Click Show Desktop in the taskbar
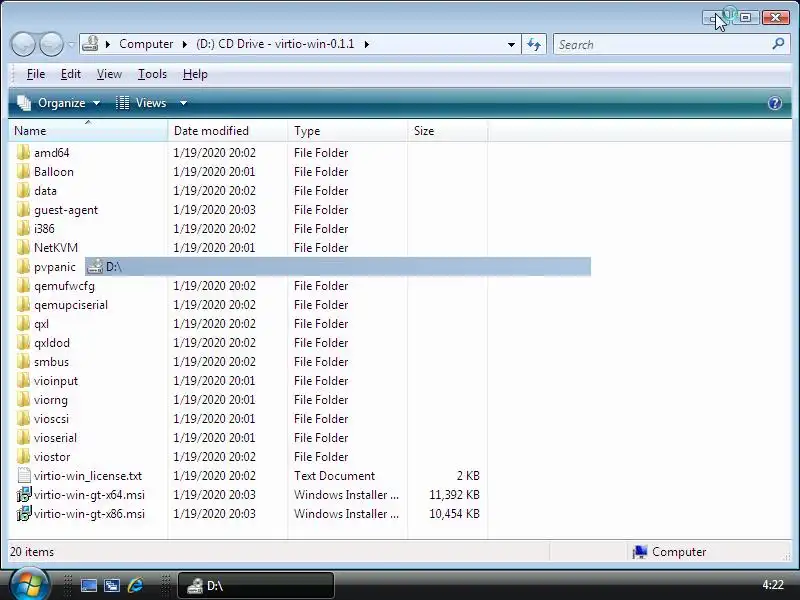Viewport: 800px width, 600px height. pyautogui.click(x=88, y=585)
